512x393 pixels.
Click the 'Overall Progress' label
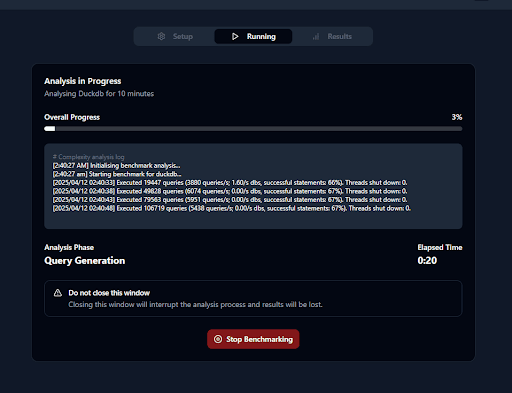click(x=72, y=117)
